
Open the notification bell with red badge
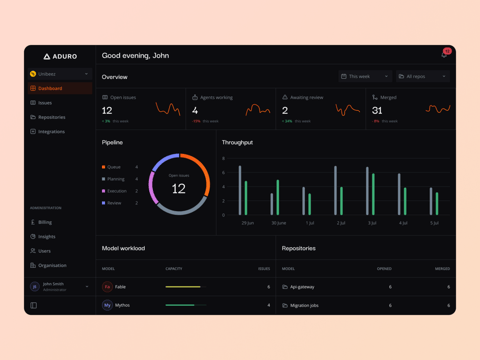[445, 54]
